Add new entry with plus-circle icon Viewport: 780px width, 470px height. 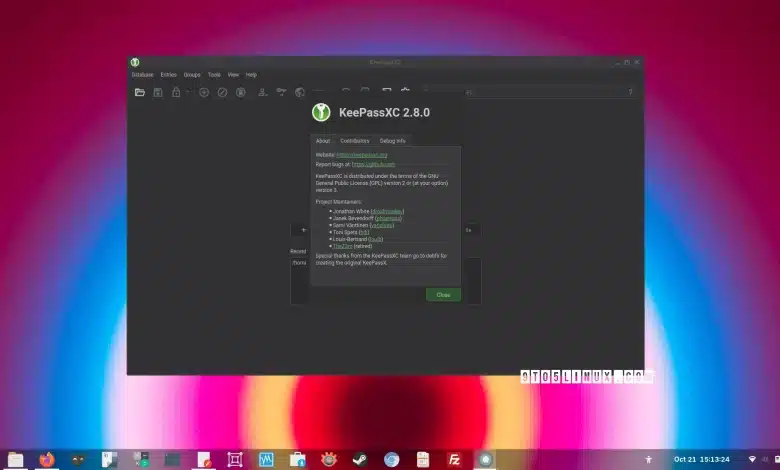[x=204, y=93]
